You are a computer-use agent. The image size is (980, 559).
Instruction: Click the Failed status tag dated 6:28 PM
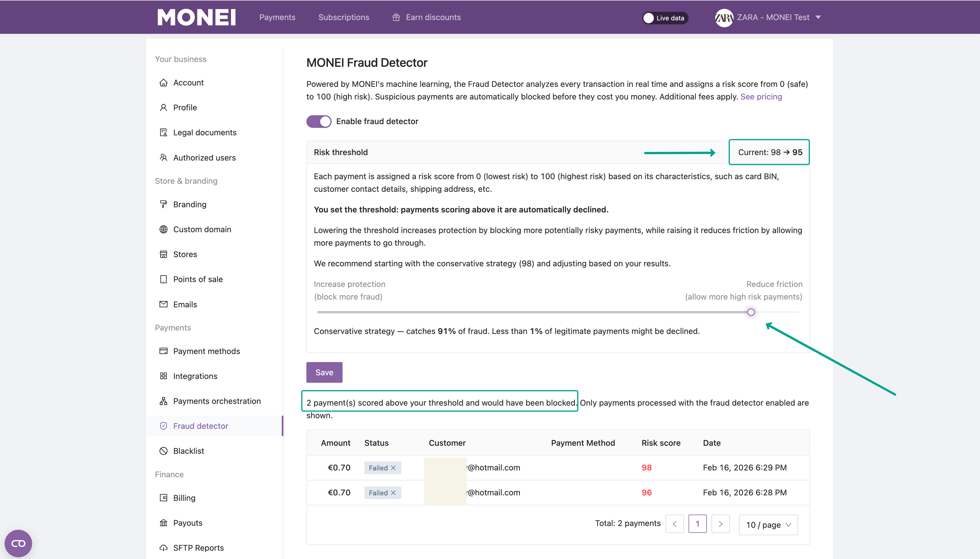pos(382,492)
